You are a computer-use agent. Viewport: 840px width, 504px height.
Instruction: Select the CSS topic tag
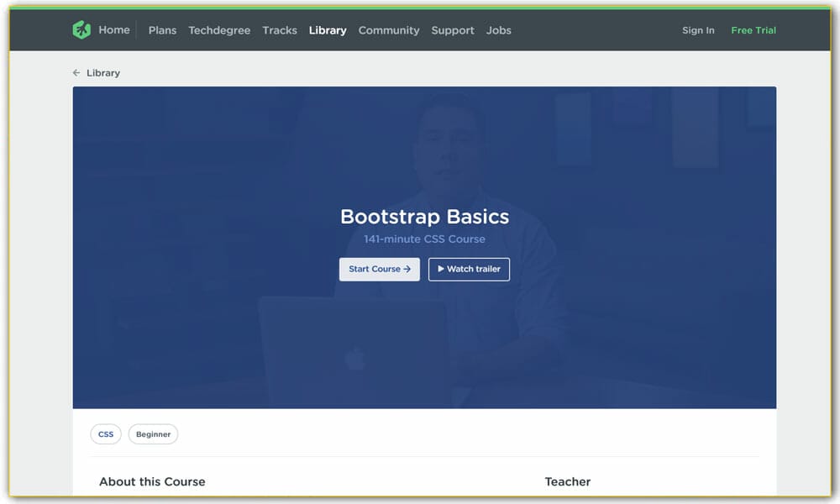coord(106,434)
